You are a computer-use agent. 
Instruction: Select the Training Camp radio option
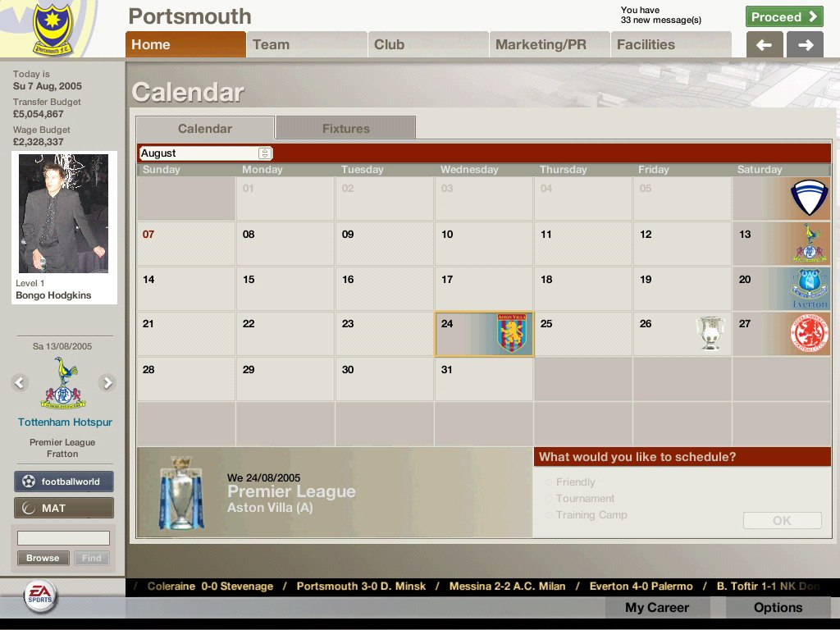[550, 515]
